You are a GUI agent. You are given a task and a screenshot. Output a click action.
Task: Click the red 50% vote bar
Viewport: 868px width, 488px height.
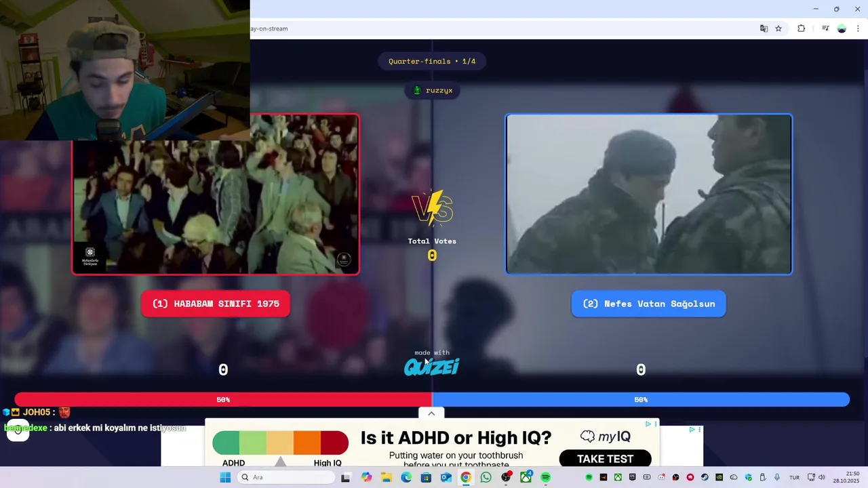(x=223, y=400)
